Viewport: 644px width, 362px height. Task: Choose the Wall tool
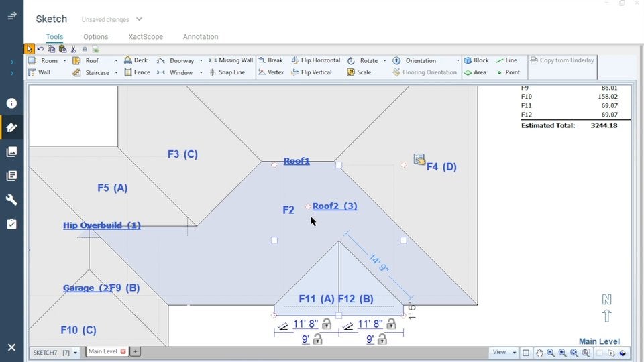point(40,72)
